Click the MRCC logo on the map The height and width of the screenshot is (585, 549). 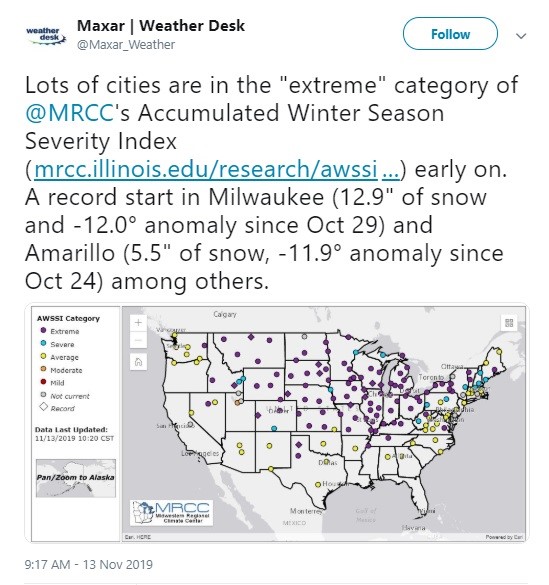coord(172,513)
